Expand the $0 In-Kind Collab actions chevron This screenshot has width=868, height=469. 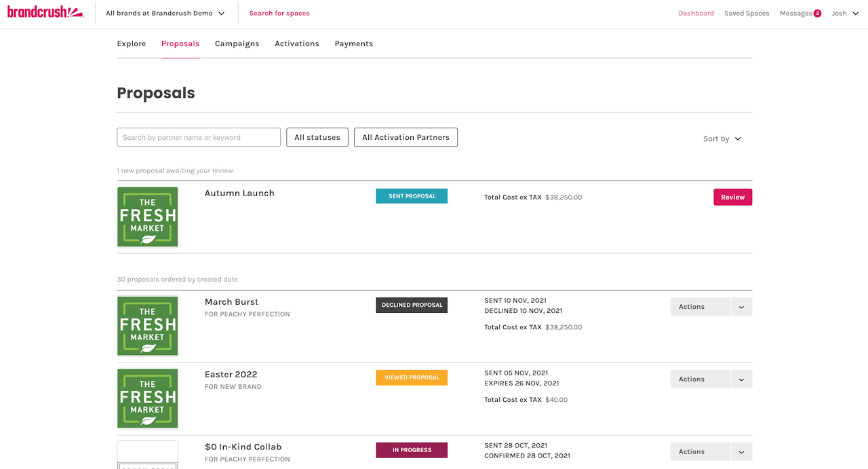[x=741, y=452]
